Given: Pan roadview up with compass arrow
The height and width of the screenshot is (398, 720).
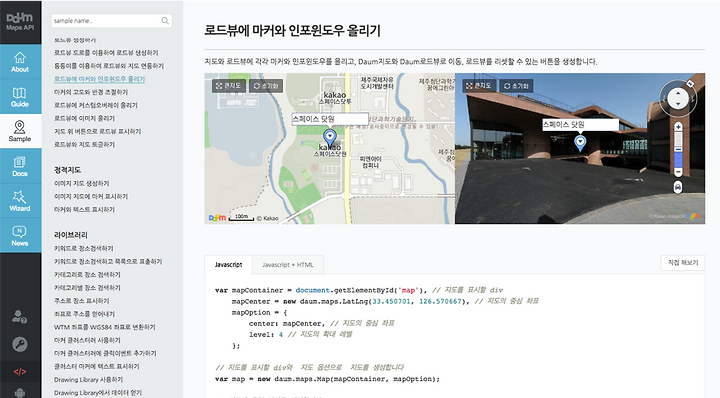Looking at the screenshot, I should [x=678, y=92].
